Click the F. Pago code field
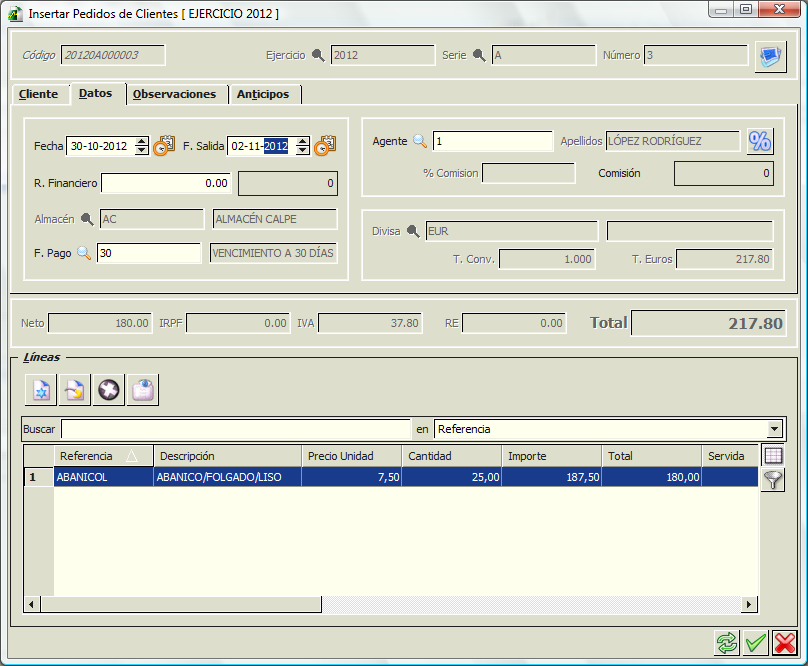The image size is (808, 666). 149,253
